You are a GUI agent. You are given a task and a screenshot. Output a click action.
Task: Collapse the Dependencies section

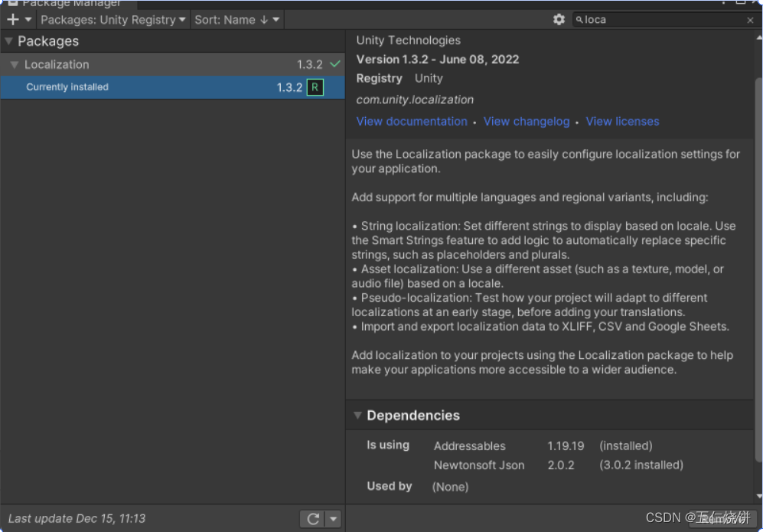pyautogui.click(x=357, y=416)
